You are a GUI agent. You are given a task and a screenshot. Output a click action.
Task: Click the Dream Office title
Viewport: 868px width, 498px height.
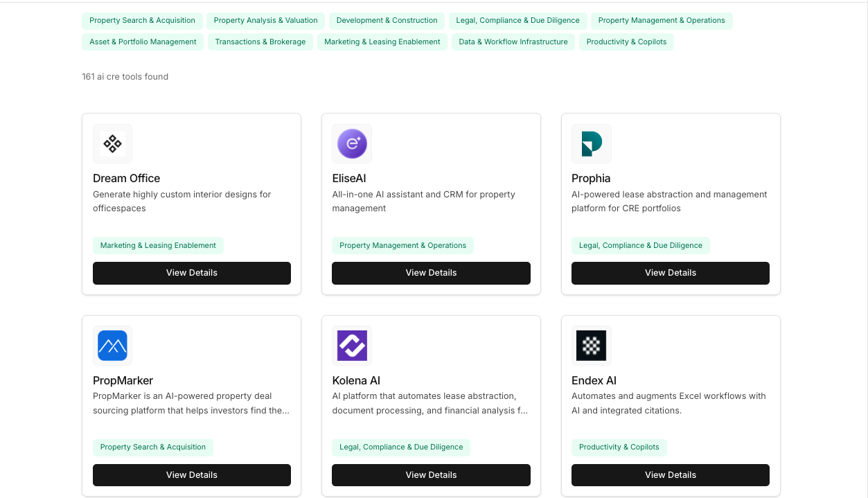coord(127,179)
